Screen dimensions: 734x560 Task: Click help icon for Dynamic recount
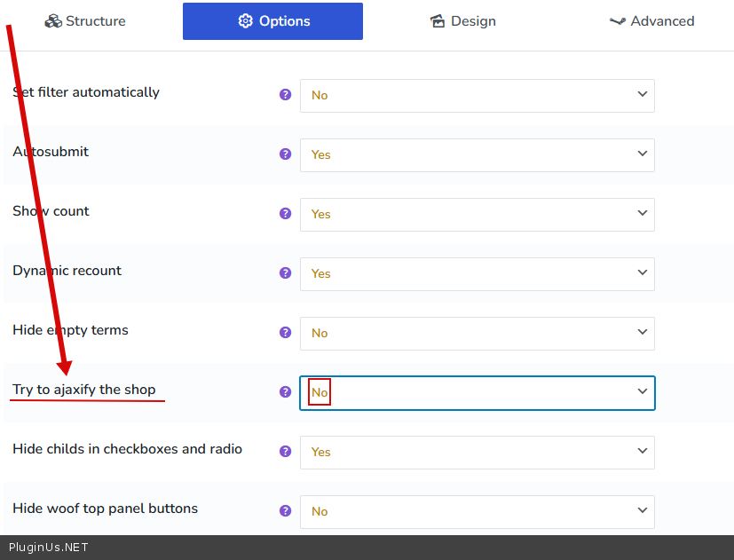pos(285,272)
